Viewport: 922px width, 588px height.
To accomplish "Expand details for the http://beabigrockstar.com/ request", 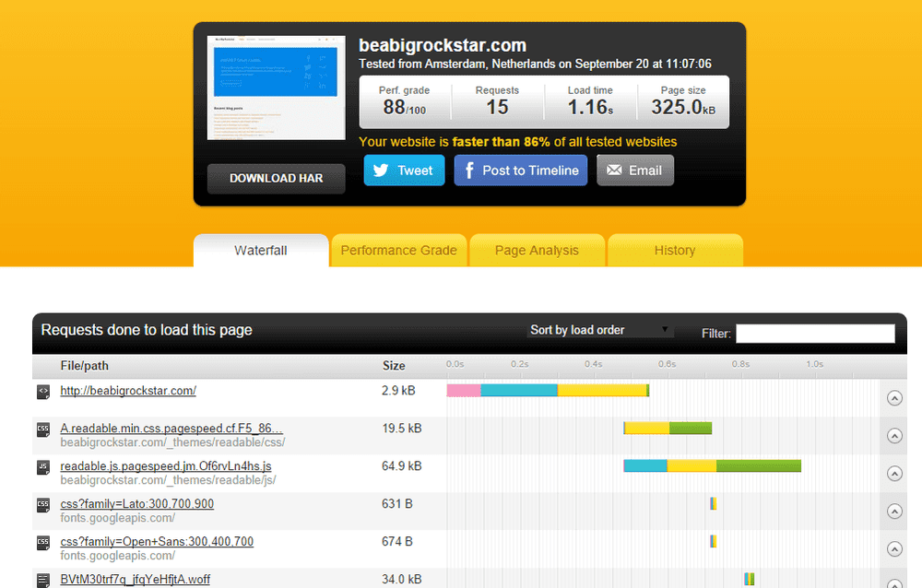I will pyautogui.click(x=894, y=398).
